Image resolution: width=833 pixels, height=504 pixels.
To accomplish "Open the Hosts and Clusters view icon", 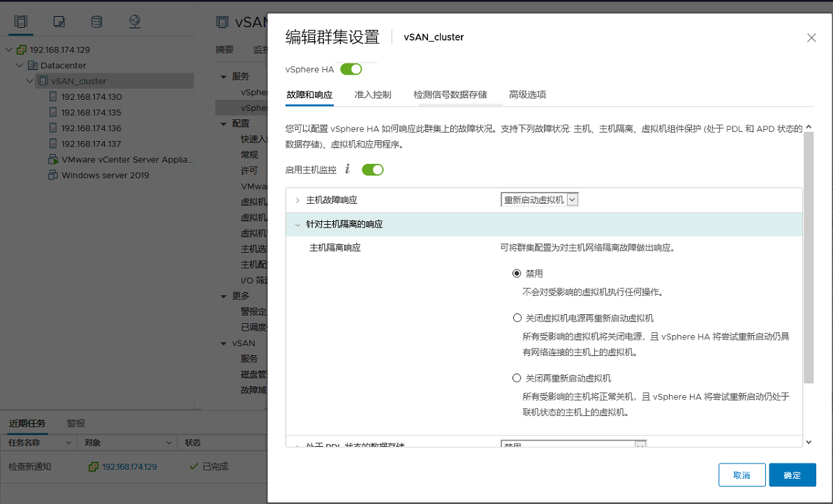I will point(21,21).
